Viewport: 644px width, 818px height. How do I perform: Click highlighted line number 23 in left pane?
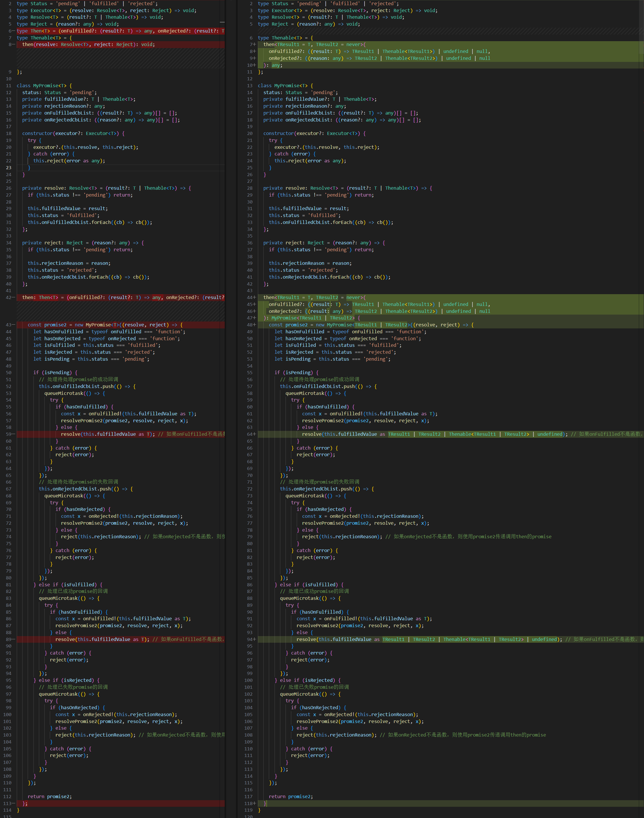pos(8,168)
